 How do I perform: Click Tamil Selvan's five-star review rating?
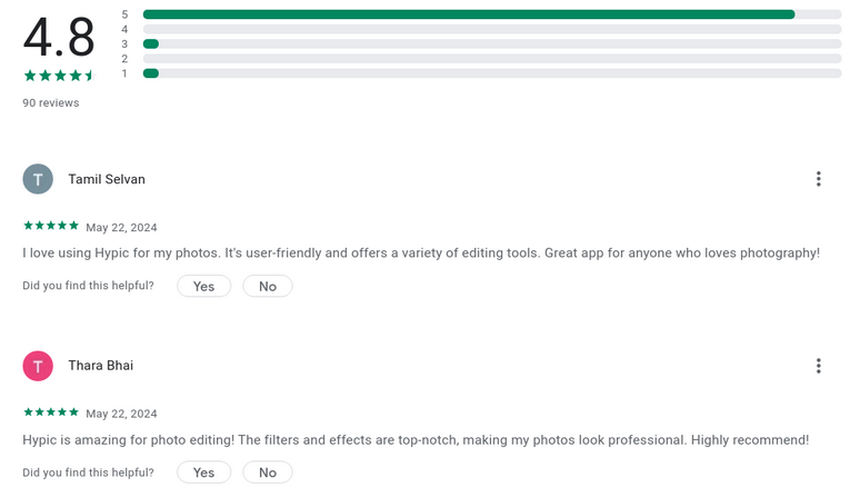[51, 225]
